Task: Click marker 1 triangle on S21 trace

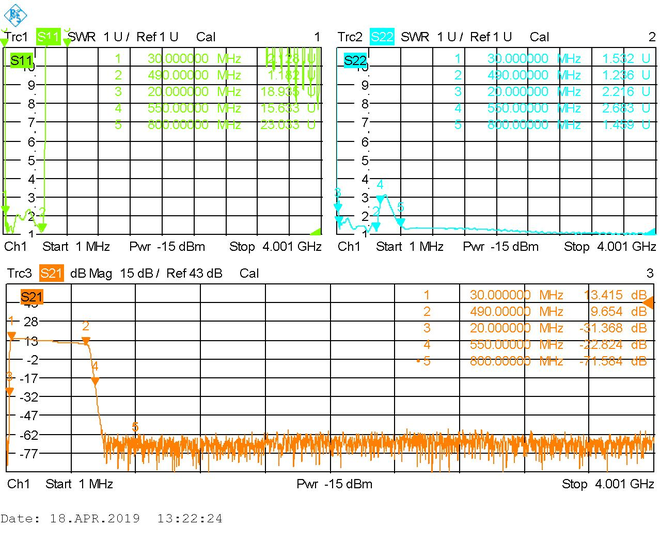Action: (x=12, y=335)
